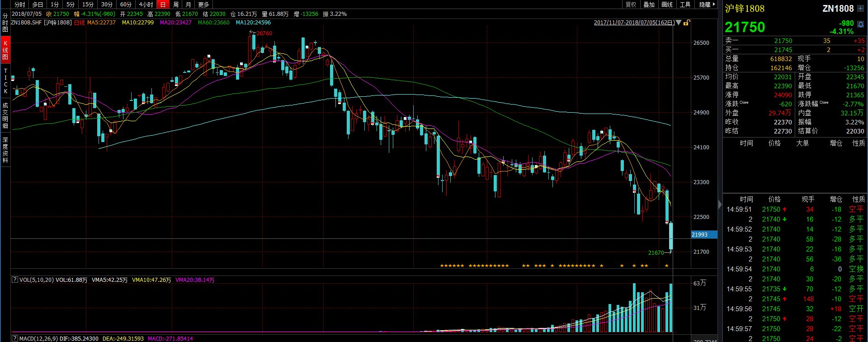Toggle the orange chart lock icon

click(686, 23)
